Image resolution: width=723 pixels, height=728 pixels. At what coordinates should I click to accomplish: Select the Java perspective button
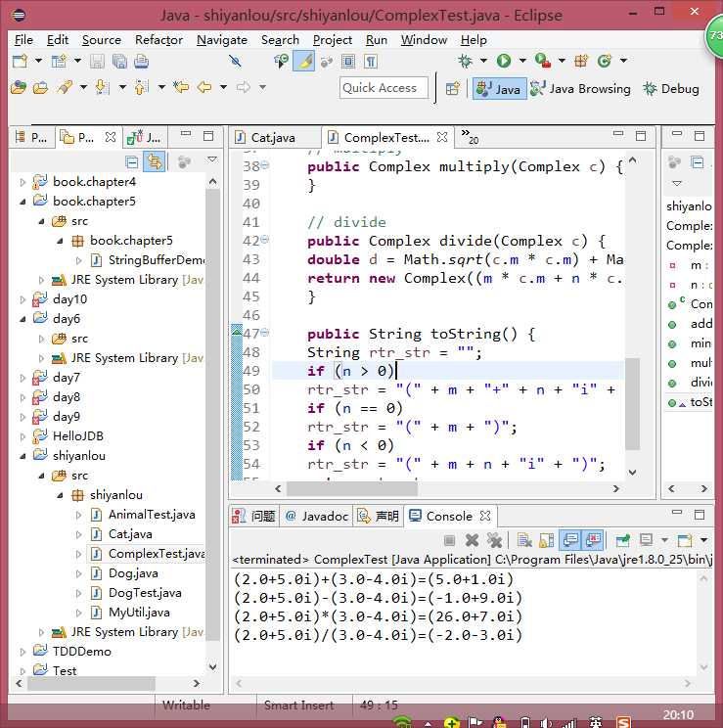coord(500,88)
